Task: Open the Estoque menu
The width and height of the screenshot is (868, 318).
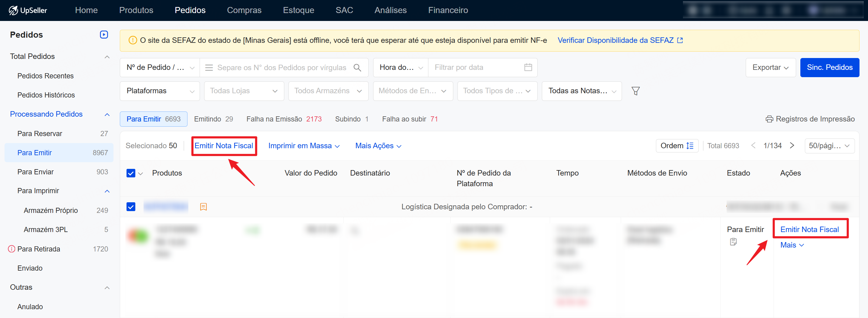Action: coord(298,10)
